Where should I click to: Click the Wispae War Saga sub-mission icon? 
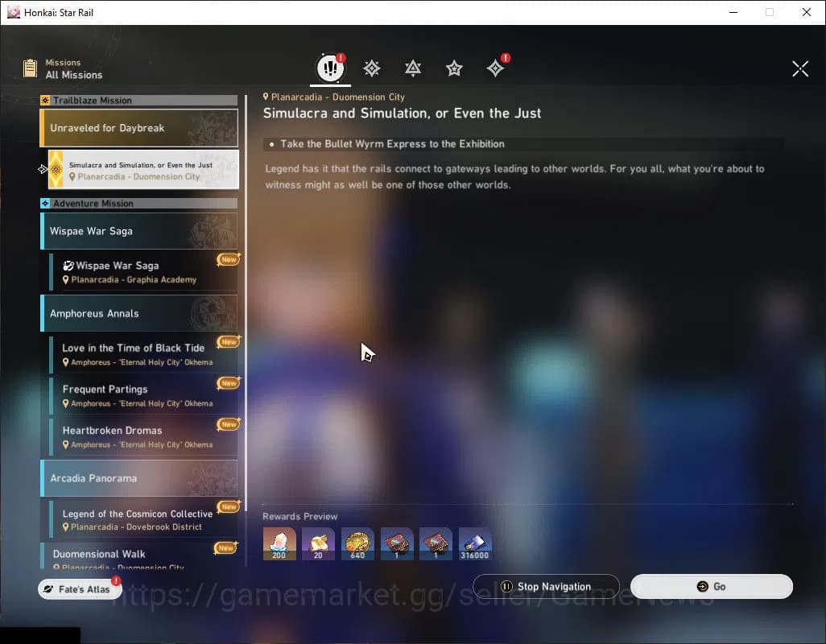(68, 266)
